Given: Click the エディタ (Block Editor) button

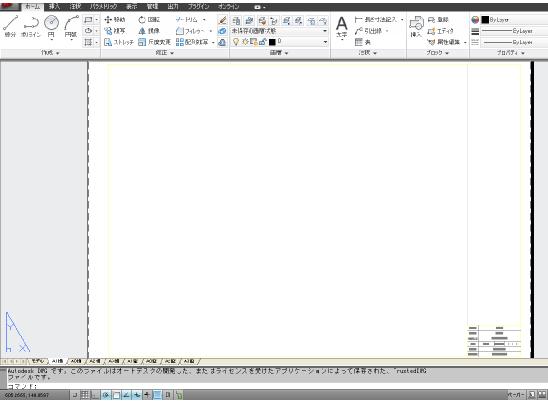Looking at the screenshot, I should (x=441, y=31).
